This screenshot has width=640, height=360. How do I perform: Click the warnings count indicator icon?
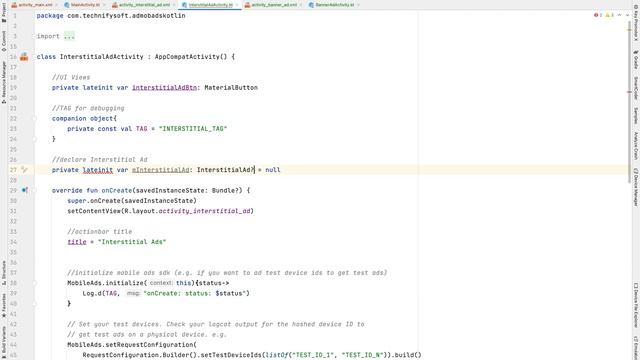[x=609, y=15]
